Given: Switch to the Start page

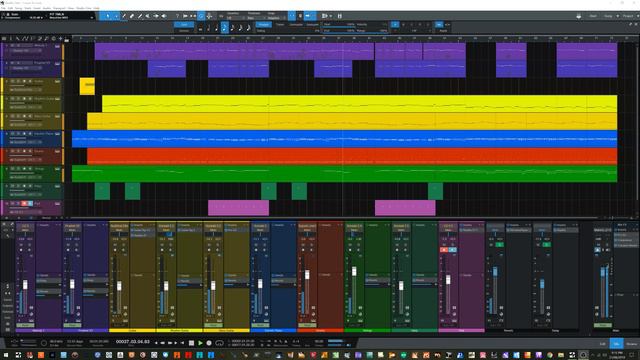Looking at the screenshot, I should point(593,16).
